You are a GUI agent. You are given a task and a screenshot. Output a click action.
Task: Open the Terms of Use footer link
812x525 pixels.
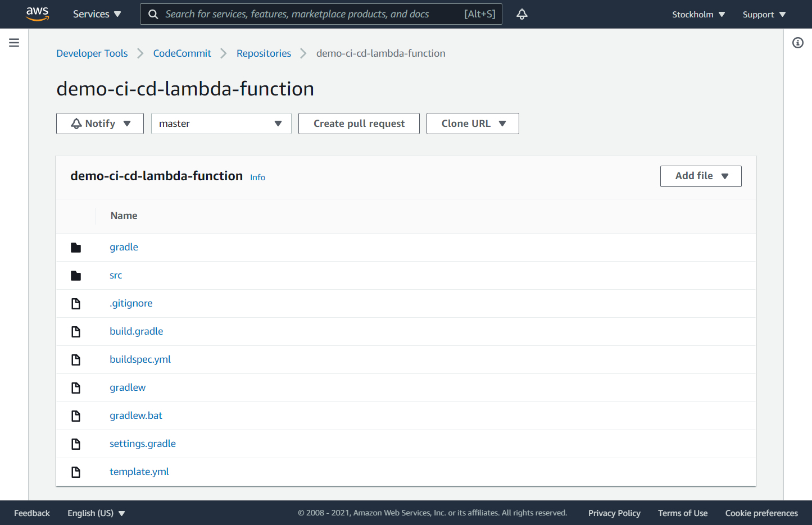coord(683,513)
